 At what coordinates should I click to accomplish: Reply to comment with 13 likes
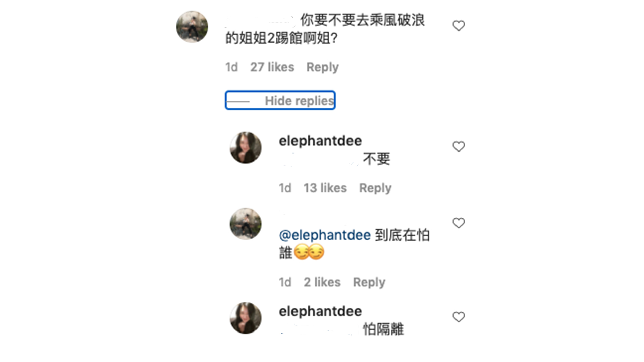coord(375,188)
